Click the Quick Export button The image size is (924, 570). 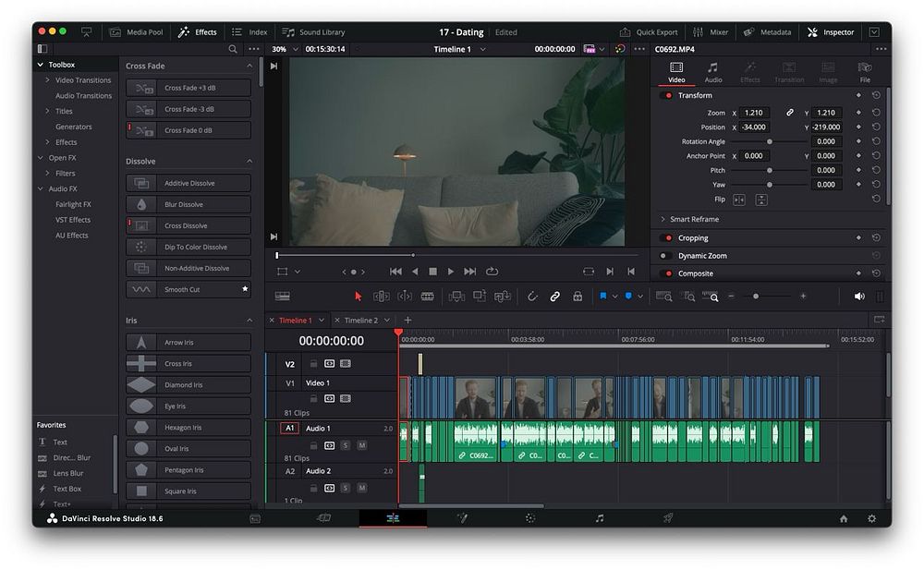tap(650, 32)
